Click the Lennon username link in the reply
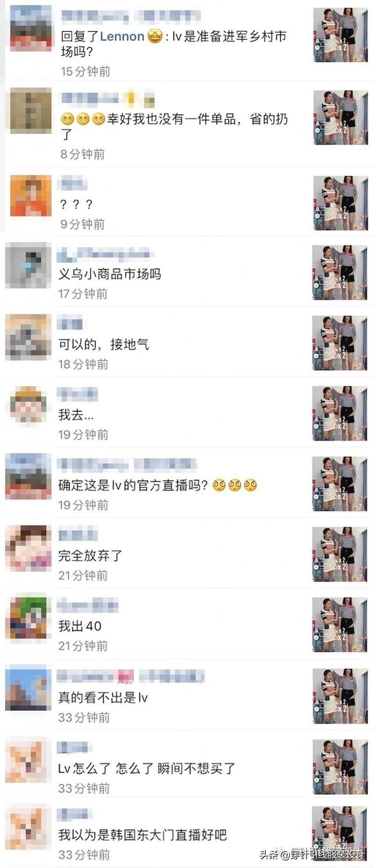Viewport: 374px width, 868px height. [x=122, y=36]
